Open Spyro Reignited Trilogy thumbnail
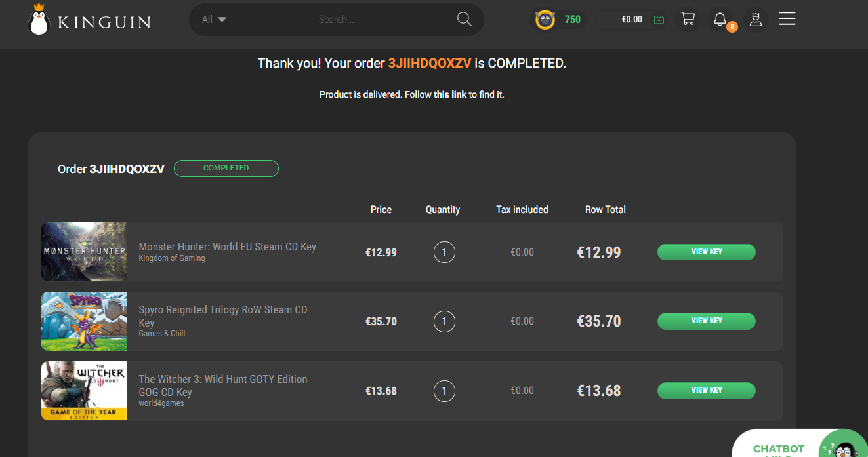 click(x=84, y=321)
